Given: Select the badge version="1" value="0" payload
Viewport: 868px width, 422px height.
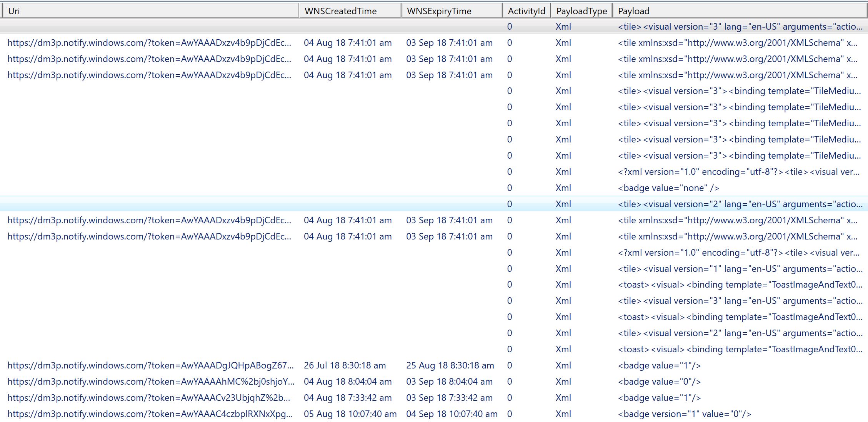Looking at the screenshot, I should click(684, 414).
